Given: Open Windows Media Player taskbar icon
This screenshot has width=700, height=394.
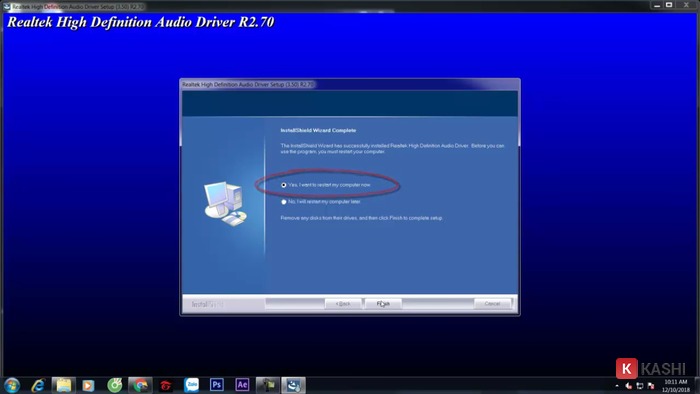Looking at the screenshot, I should pyautogui.click(x=88, y=385).
